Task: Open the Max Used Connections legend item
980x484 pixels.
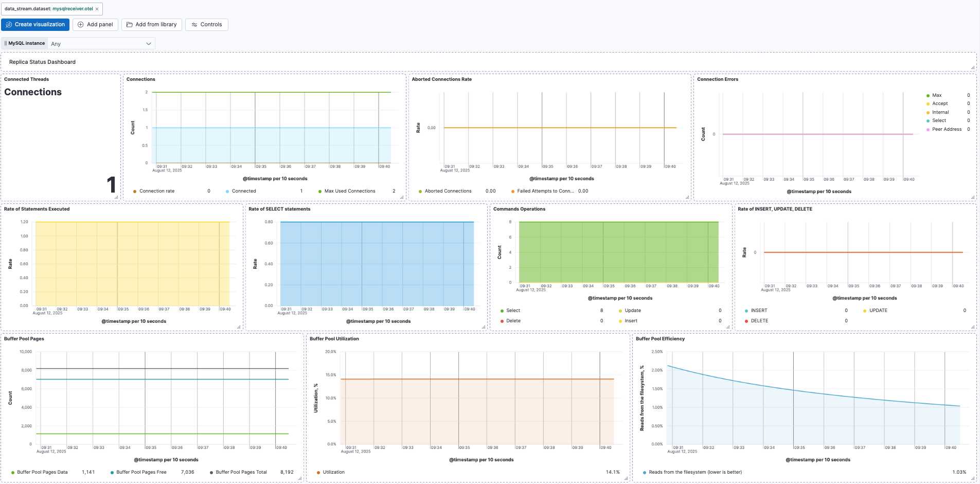Action: [349, 191]
